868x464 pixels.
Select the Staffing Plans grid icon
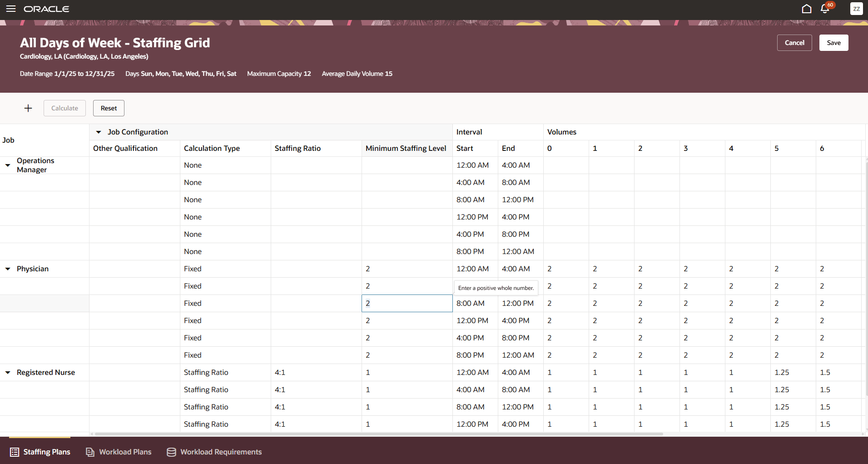tap(14, 452)
